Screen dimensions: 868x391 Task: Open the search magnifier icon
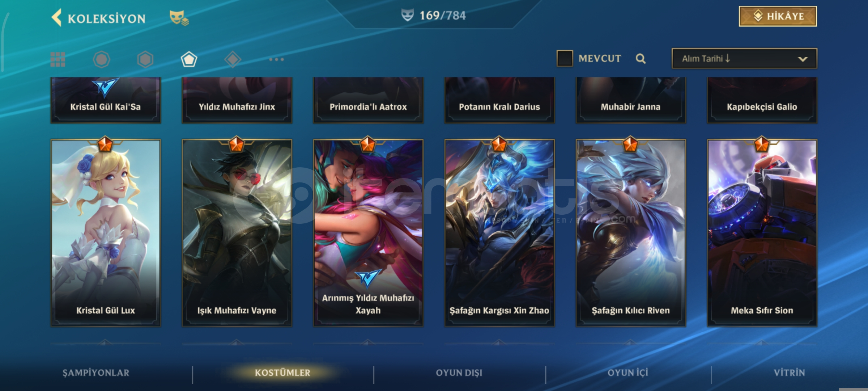tap(641, 59)
